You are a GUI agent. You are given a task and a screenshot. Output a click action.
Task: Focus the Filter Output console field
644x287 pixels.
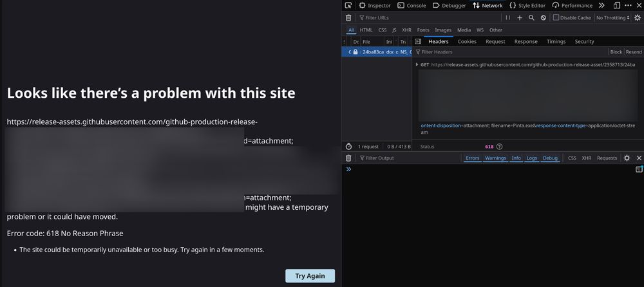pyautogui.click(x=410, y=158)
